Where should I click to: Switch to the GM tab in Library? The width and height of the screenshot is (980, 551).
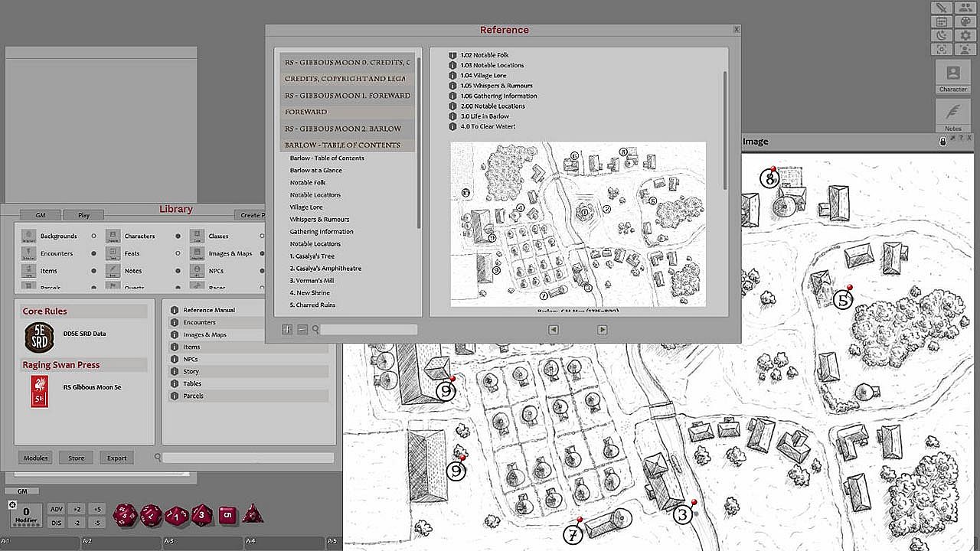tap(39, 215)
